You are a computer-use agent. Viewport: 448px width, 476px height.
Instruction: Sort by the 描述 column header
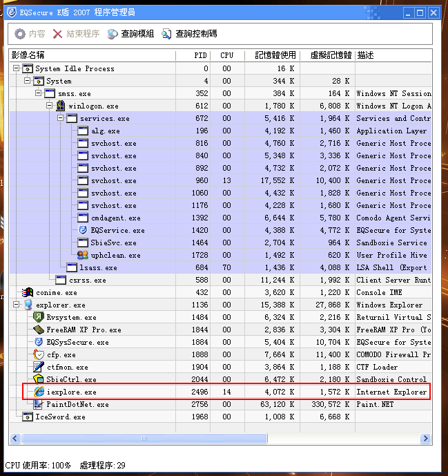coord(393,55)
